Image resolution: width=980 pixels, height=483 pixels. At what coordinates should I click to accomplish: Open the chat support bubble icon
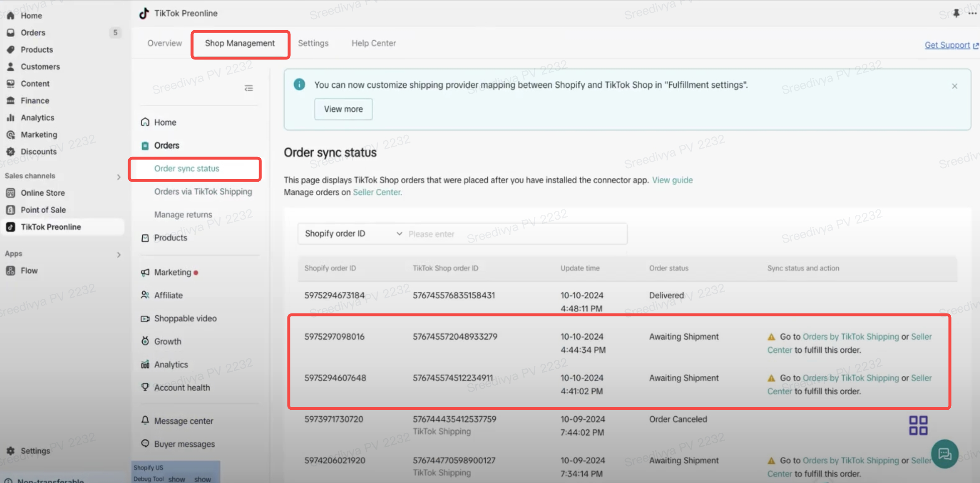[944, 454]
